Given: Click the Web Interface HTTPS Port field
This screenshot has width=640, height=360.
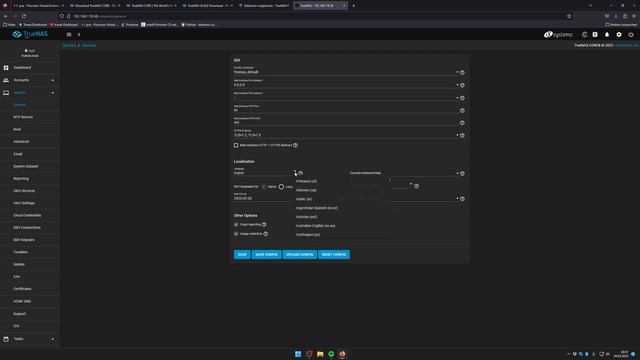Looking at the screenshot, I should pos(346,122).
